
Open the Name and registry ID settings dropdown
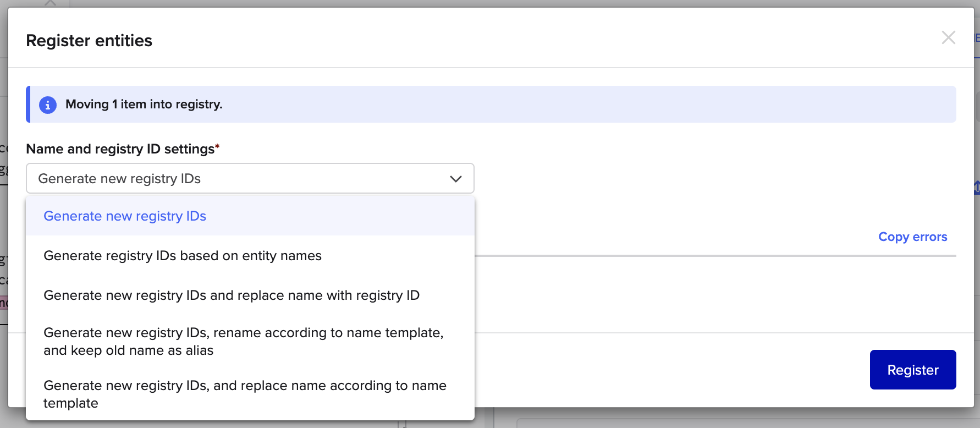(250, 178)
